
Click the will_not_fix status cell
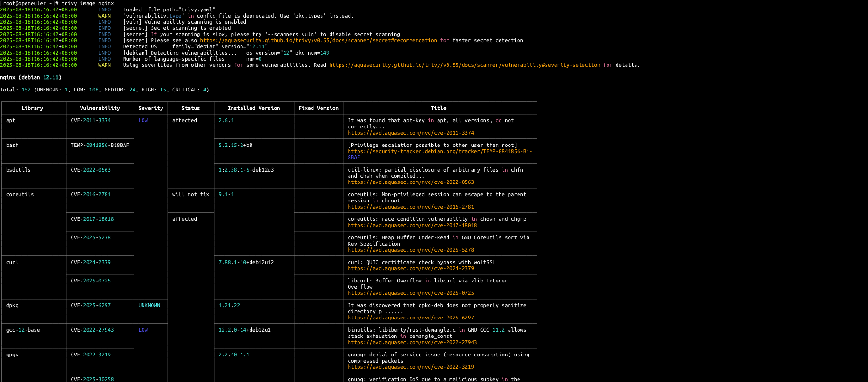pyautogui.click(x=190, y=195)
